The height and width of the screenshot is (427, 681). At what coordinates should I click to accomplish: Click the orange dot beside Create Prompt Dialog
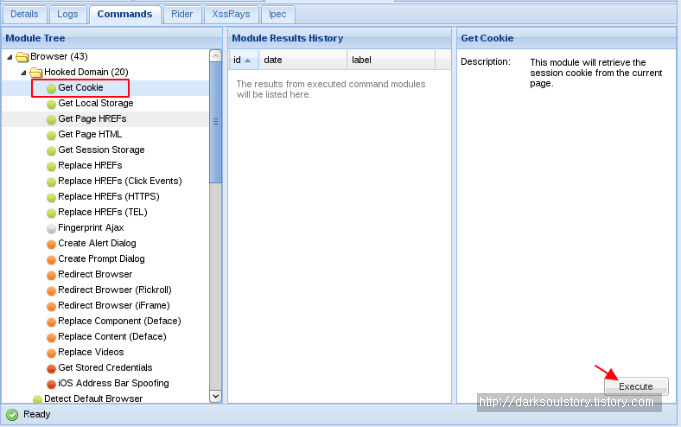point(51,260)
